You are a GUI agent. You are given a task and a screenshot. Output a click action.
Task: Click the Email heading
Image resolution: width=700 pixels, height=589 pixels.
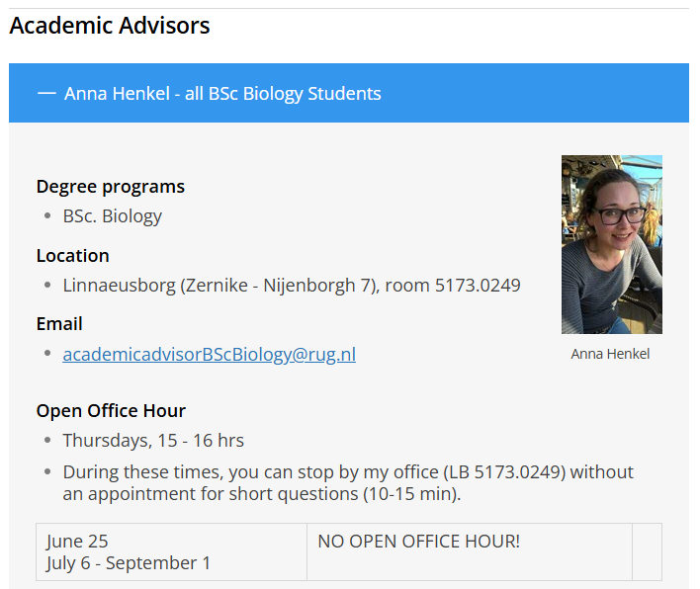click(x=59, y=324)
